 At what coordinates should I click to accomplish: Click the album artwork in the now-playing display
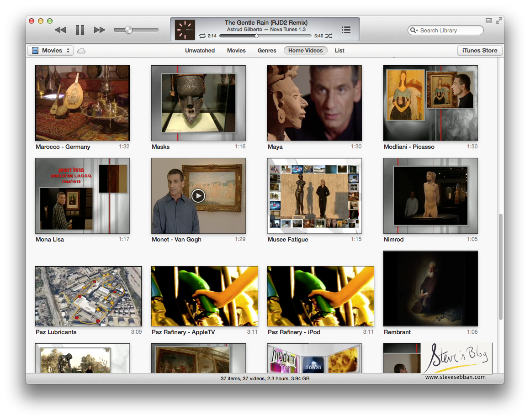pos(185,30)
